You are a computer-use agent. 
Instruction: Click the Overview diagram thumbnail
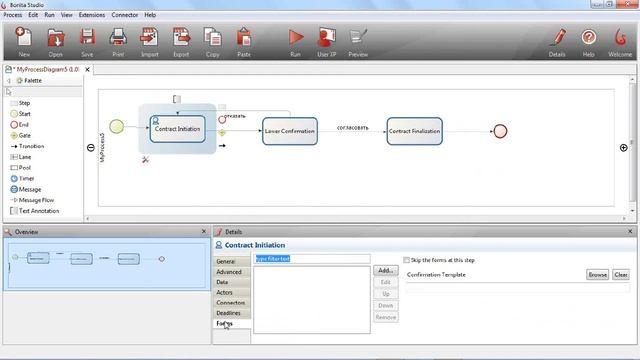point(107,264)
